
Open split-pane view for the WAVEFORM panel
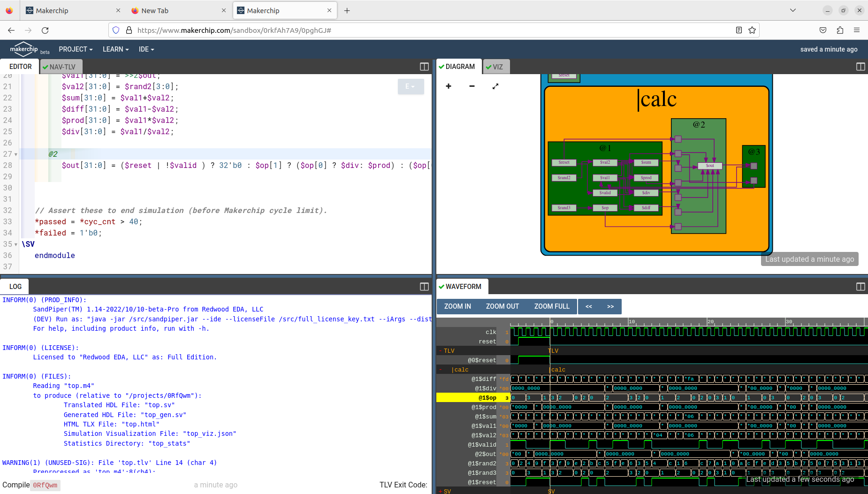click(x=860, y=286)
